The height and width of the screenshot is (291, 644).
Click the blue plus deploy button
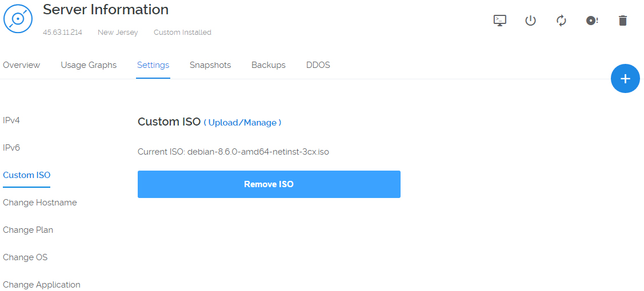pos(625,79)
